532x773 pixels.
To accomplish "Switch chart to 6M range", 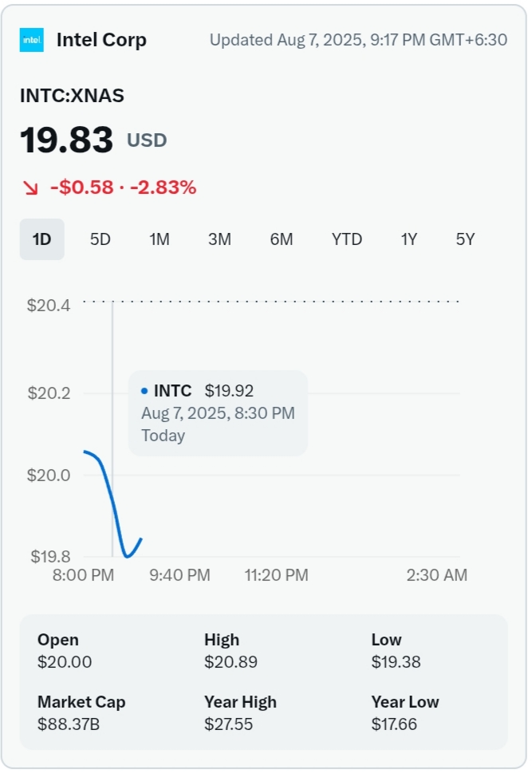I will 282,239.
